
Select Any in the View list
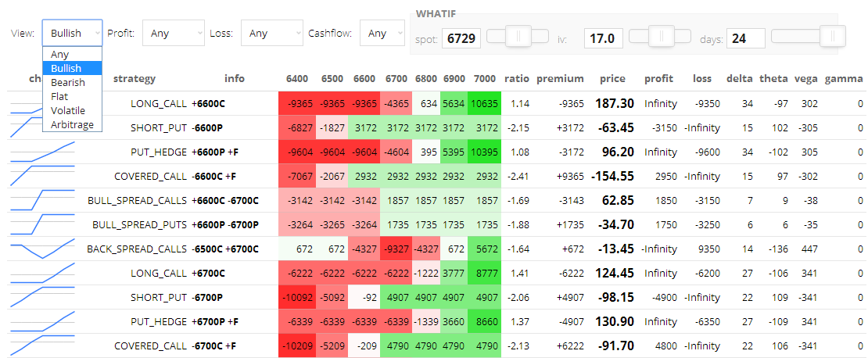[73, 54]
